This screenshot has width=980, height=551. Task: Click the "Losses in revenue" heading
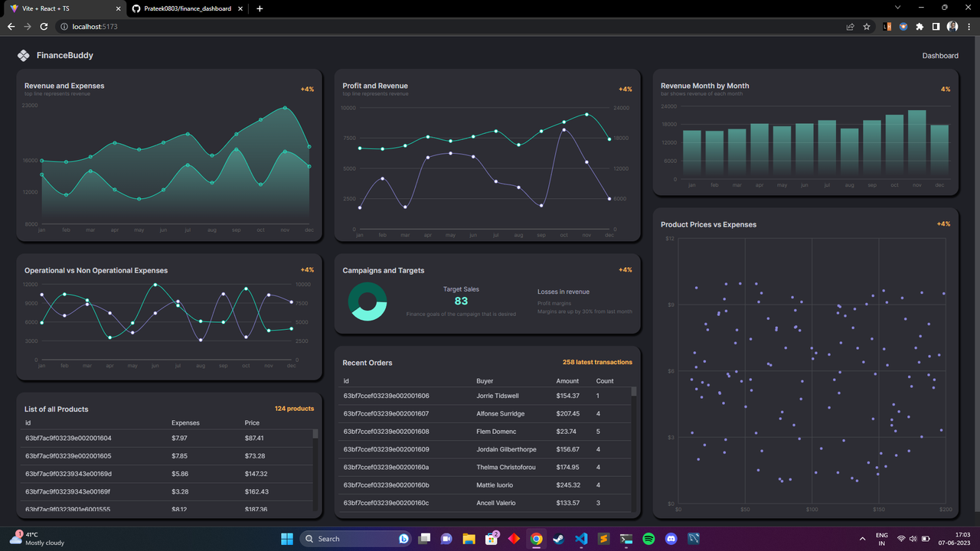(563, 292)
